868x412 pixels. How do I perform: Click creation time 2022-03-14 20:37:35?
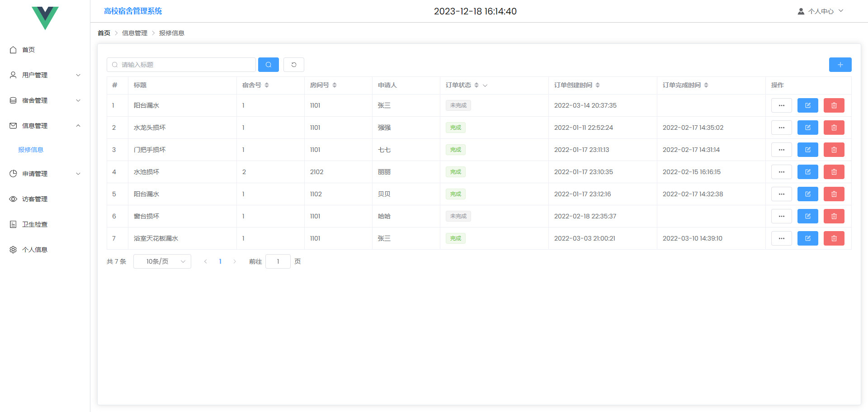[x=585, y=105]
